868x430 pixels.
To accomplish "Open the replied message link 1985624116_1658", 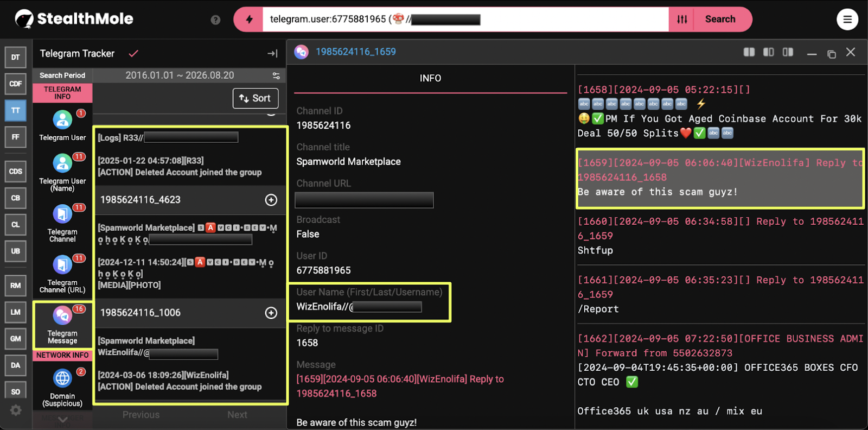I will point(336,394).
